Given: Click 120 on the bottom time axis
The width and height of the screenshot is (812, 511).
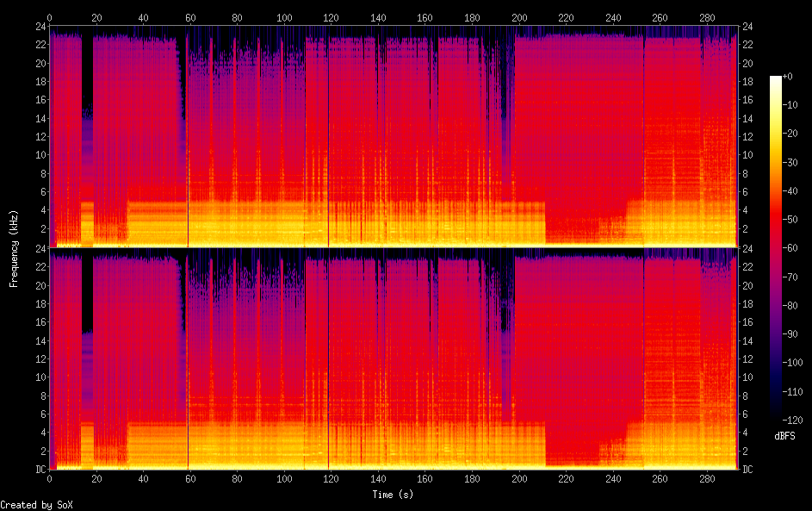Looking at the screenshot, I should click(331, 479).
